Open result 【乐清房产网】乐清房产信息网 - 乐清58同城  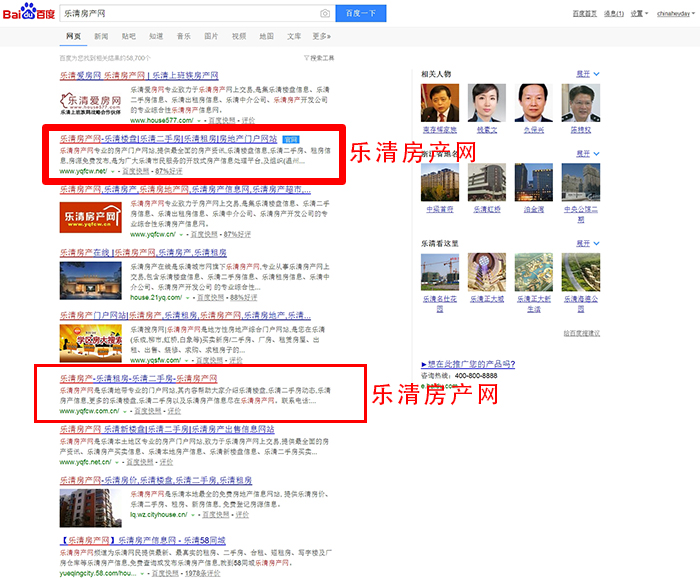pos(142,540)
